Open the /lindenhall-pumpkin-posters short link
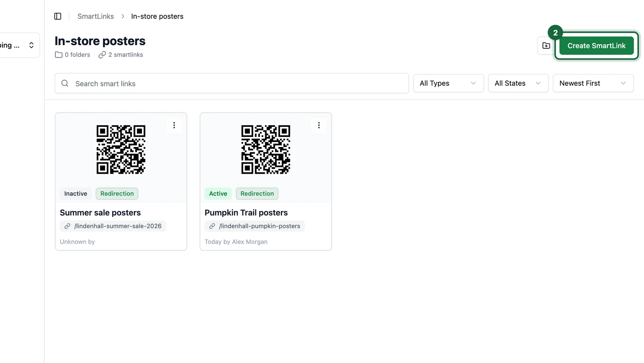 [255, 226]
